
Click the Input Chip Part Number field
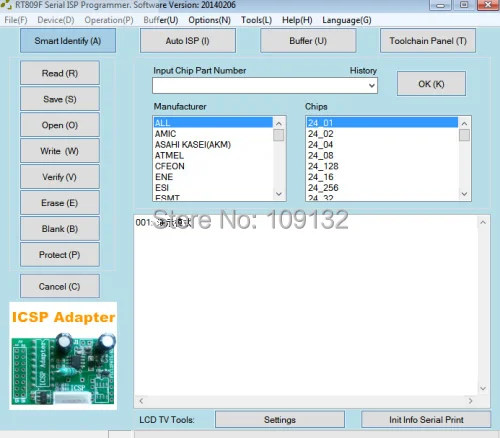pos(260,86)
